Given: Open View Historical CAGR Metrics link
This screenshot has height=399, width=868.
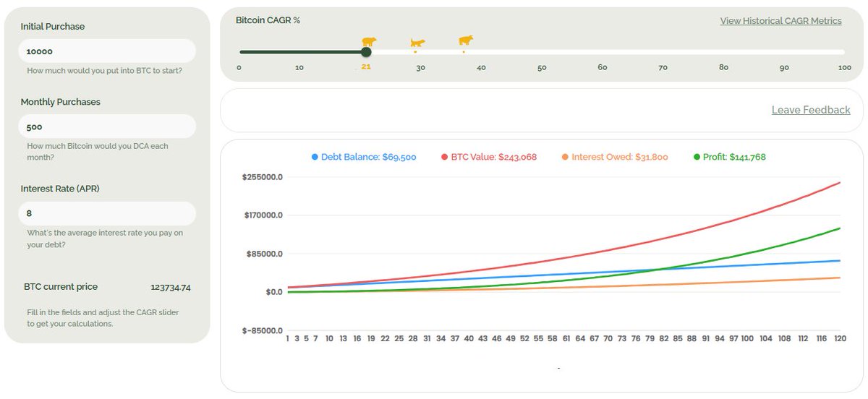Looking at the screenshot, I should pos(780,21).
